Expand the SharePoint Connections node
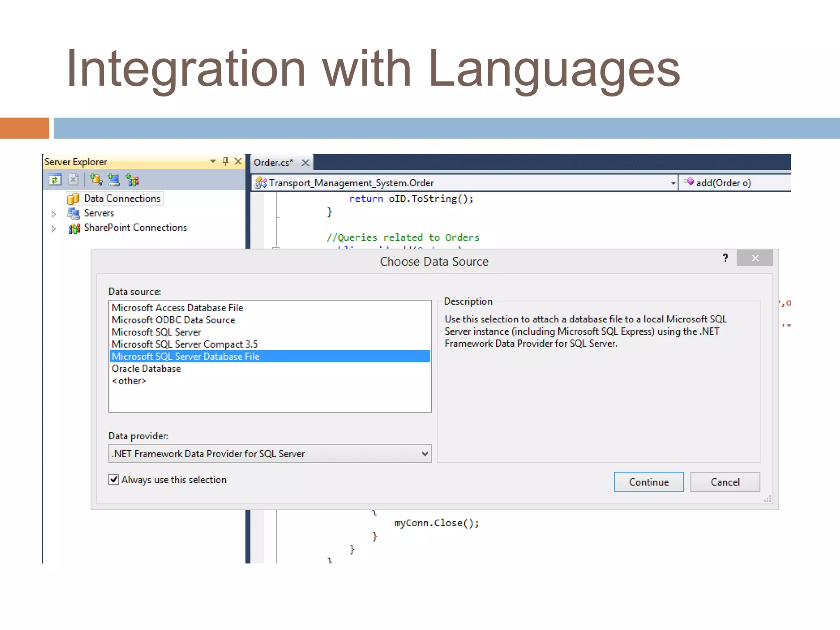840x630 pixels. tap(54, 229)
